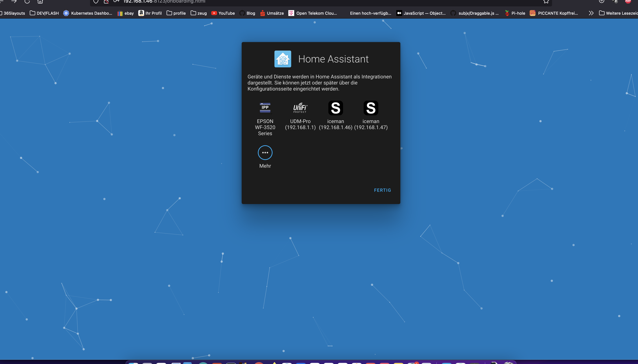Open the Pi-hole bookmark
The height and width of the screenshot is (364, 638).
[515, 13]
